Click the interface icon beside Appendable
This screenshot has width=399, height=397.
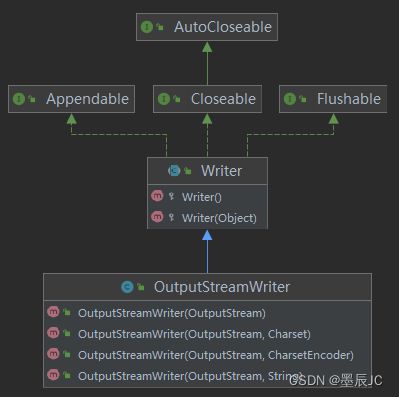19,99
